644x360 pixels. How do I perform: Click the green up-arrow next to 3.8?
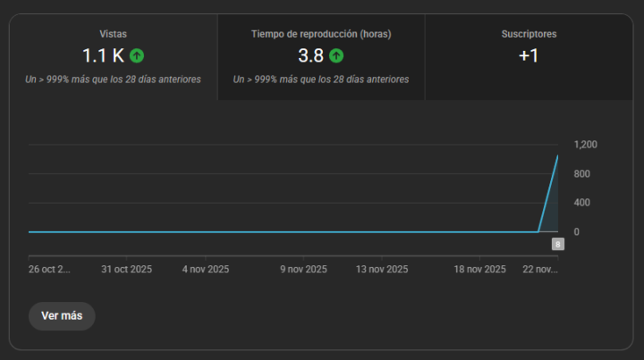[x=336, y=55]
